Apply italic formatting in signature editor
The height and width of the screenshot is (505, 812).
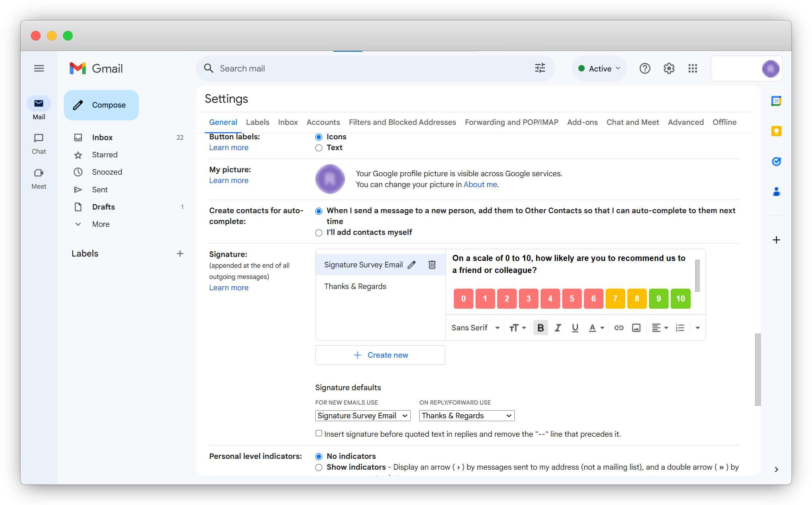[x=558, y=328]
